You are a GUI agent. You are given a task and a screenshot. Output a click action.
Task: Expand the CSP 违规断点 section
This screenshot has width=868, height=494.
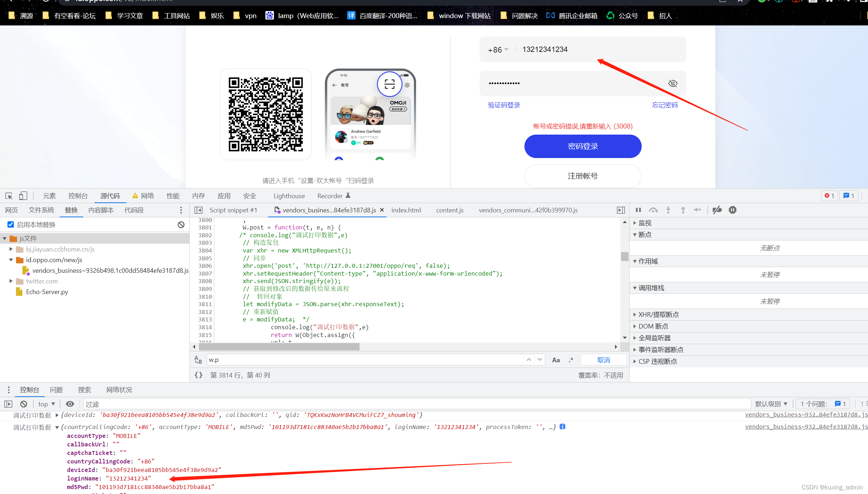coord(635,362)
